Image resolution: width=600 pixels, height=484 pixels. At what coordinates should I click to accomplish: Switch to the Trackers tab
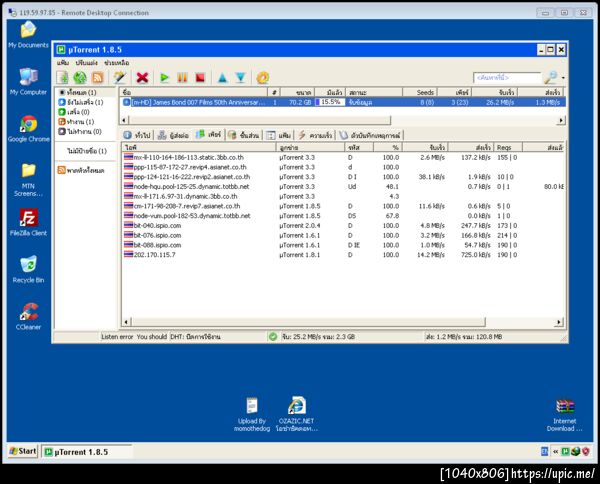174,135
